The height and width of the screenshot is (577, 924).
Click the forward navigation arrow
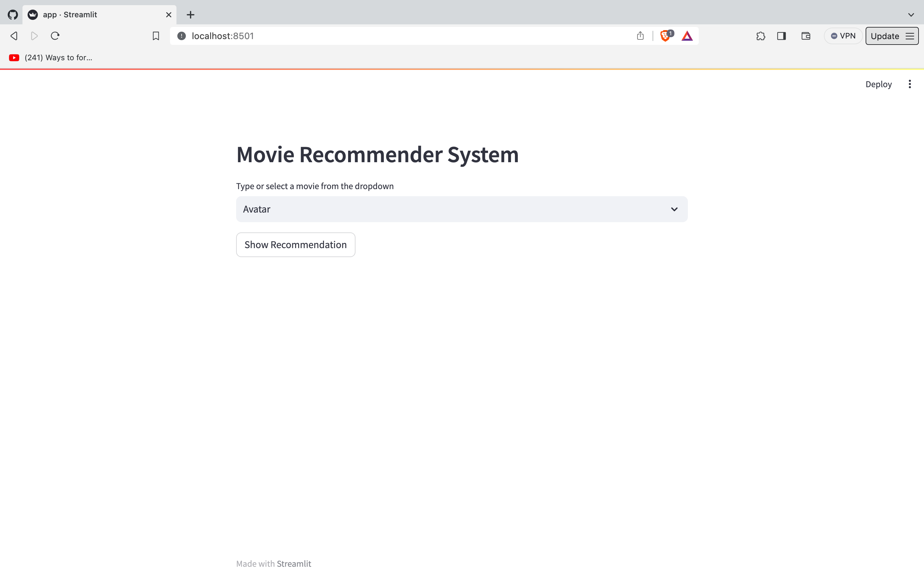coord(34,36)
